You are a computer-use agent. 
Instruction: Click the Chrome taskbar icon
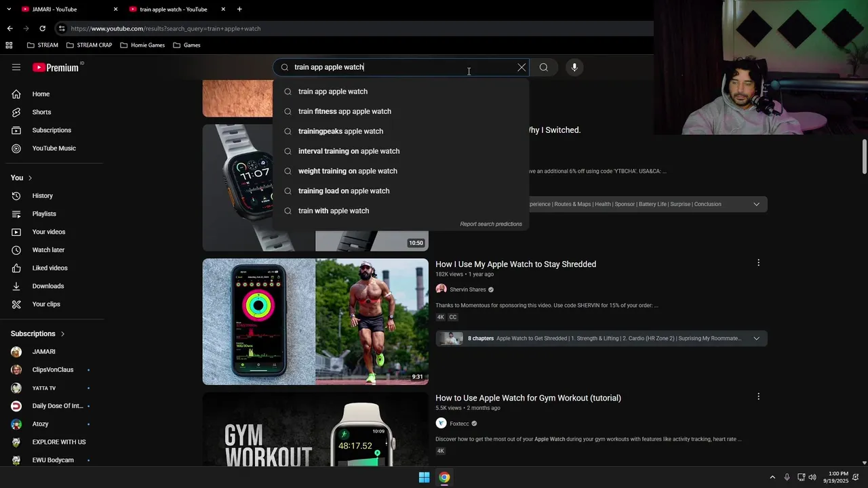pyautogui.click(x=444, y=478)
